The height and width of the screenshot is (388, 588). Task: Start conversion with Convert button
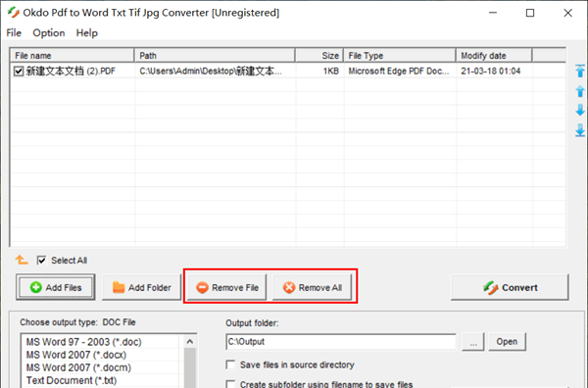(x=510, y=287)
